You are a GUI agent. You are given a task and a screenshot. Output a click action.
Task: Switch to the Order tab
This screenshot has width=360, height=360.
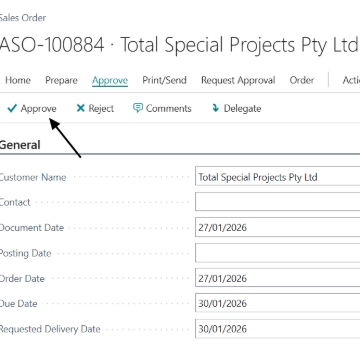point(302,80)
